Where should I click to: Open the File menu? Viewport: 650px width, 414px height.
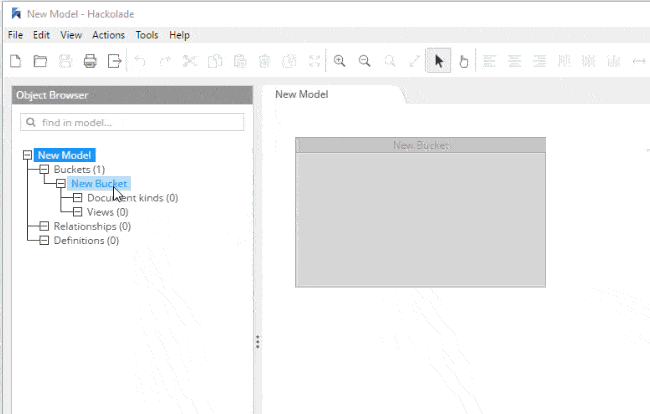pyautogui.click(x=15, y=35)
